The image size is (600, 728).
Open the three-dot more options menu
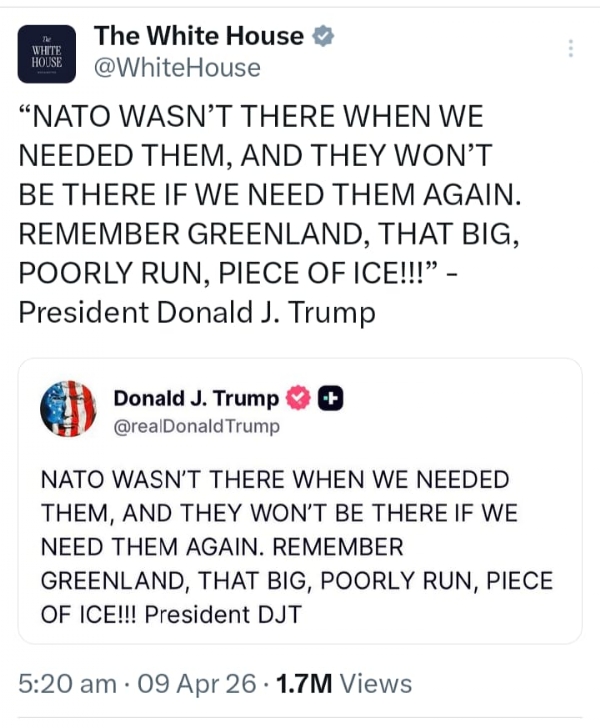pyautogui.click(x=571, y=48)
